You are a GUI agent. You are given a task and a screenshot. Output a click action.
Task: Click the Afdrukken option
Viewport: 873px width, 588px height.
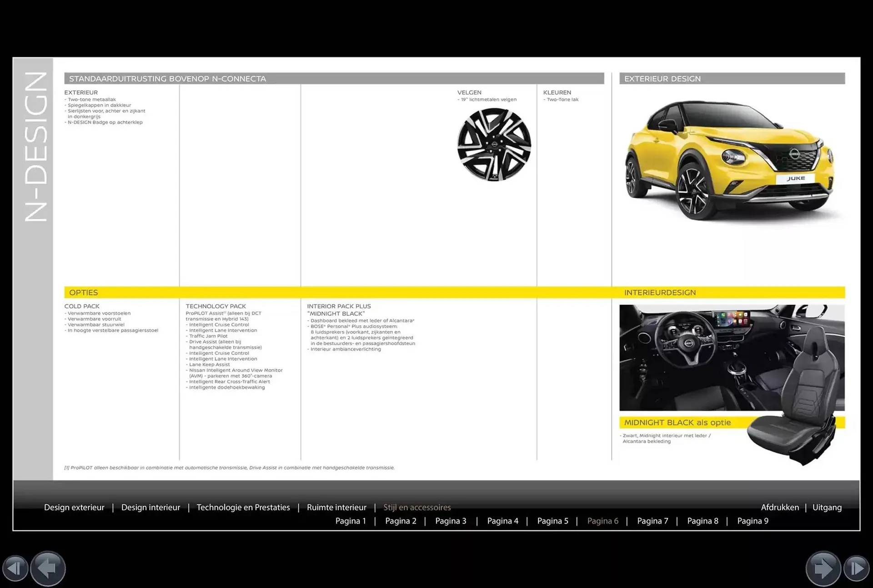coord(780,507)
